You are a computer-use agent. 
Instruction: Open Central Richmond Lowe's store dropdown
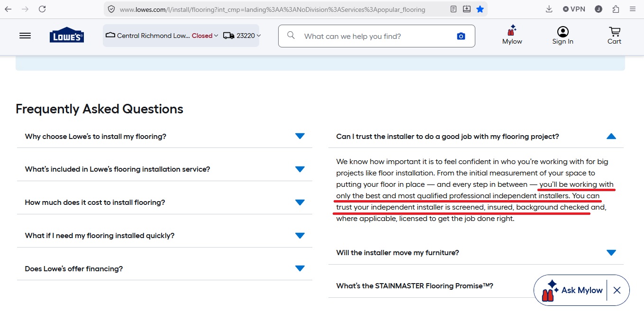[x=162, y=36]
